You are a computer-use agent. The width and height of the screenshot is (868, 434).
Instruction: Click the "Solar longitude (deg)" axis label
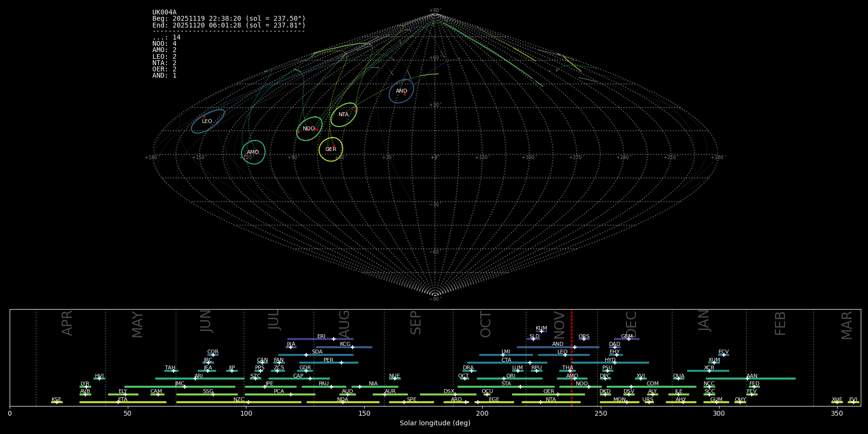435,423
